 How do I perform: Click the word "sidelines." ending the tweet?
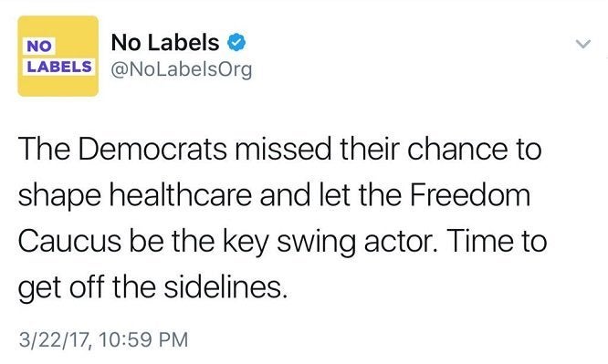225,287
